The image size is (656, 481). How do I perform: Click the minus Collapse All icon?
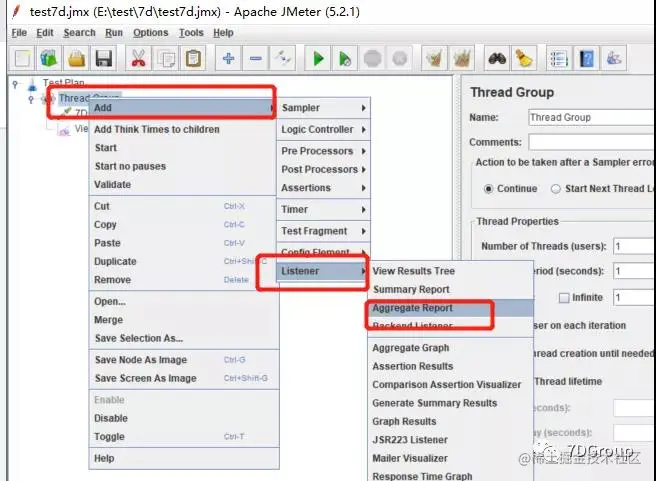[256, 59]
